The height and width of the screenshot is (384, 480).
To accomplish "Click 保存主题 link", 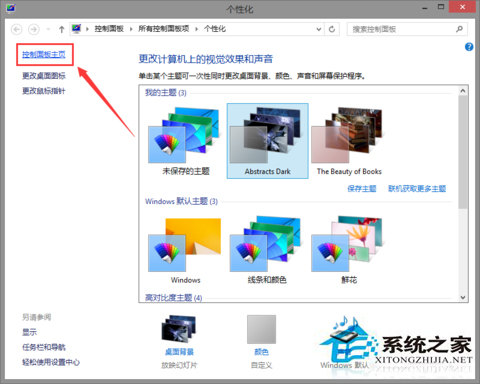I will coord(362,189).
